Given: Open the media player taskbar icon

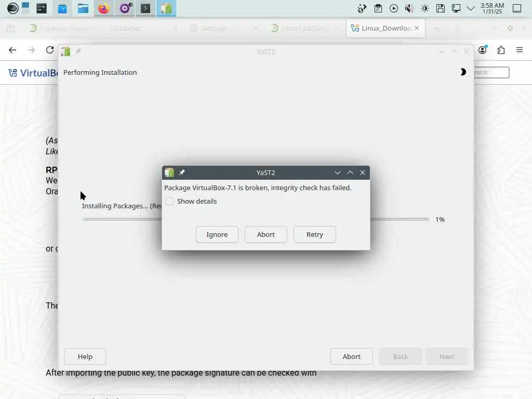Looking at the screenshot, I should point(125,8).
